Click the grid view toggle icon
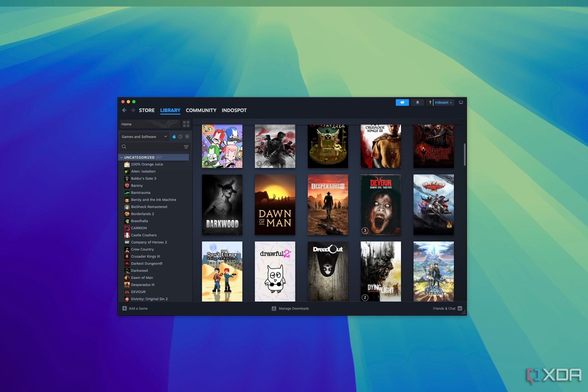This screenshot has width=588, height=392. [x=186, y=124]
